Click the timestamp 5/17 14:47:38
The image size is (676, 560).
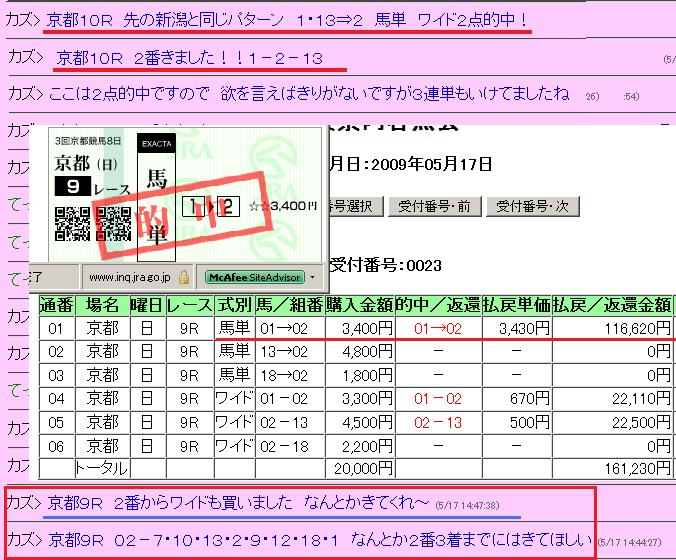pos(467,505)
